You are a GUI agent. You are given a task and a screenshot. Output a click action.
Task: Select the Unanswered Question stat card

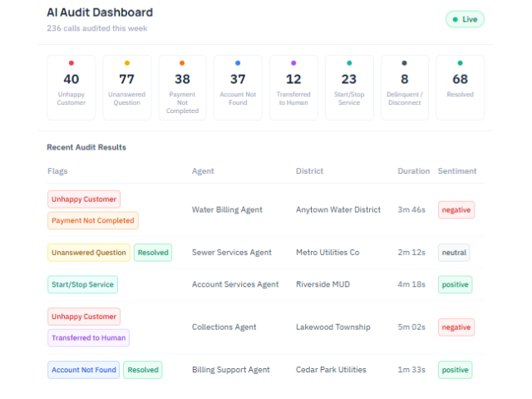pyautogui.click(x=127, y=87)
